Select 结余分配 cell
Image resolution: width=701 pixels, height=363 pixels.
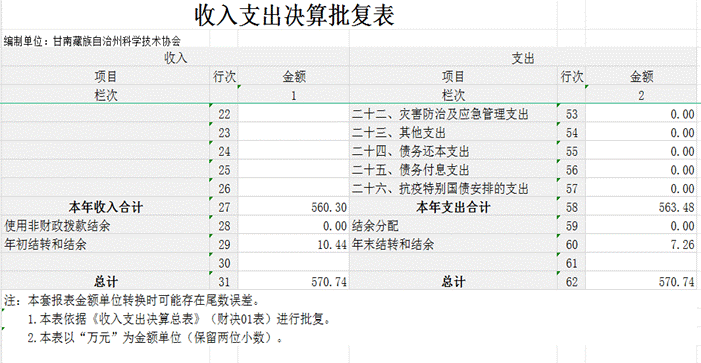[453, 226]
